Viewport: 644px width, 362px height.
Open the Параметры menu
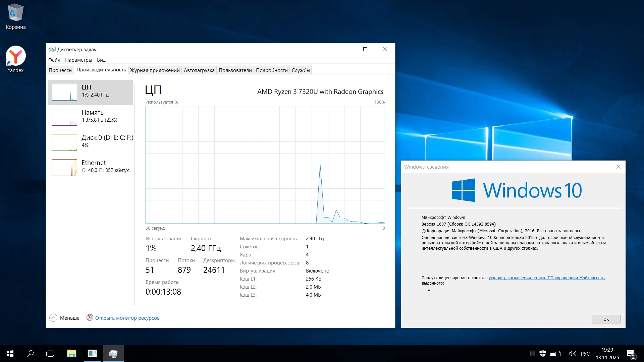point(78,60)
